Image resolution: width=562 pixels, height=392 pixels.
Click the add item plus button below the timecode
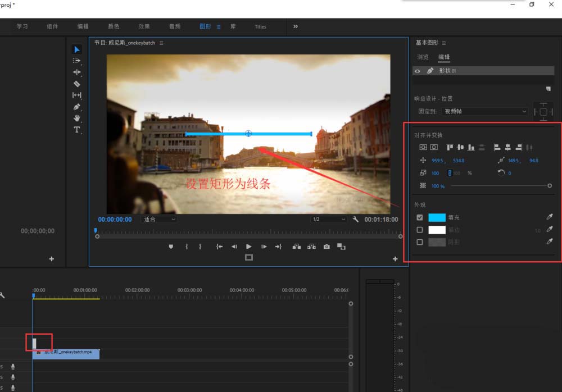[x=51, y=258]
